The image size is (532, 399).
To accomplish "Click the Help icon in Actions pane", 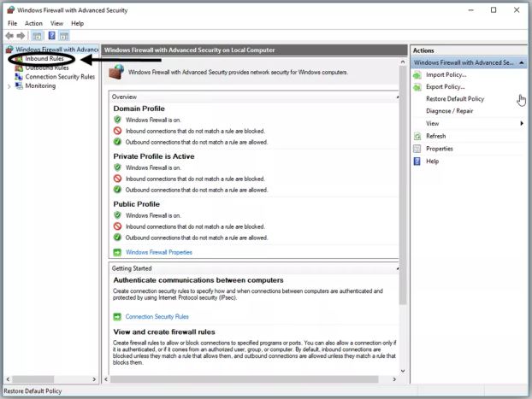I will click(x=417, y=161).
